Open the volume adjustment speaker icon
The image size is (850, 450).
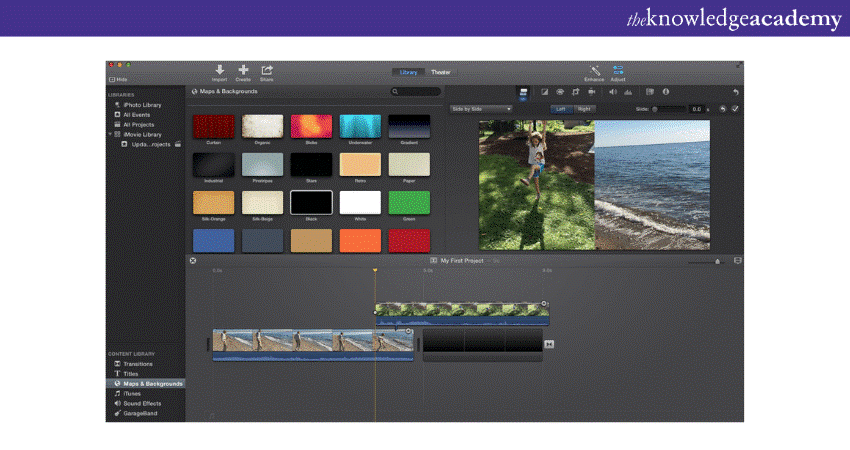coord(612,92)
